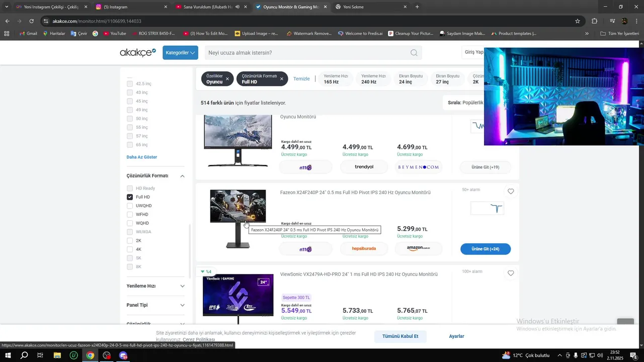This screenshot has width=644, height=362.
Task: Click the amazon.com.tr seller logo
Action: (x=419, y=249)
